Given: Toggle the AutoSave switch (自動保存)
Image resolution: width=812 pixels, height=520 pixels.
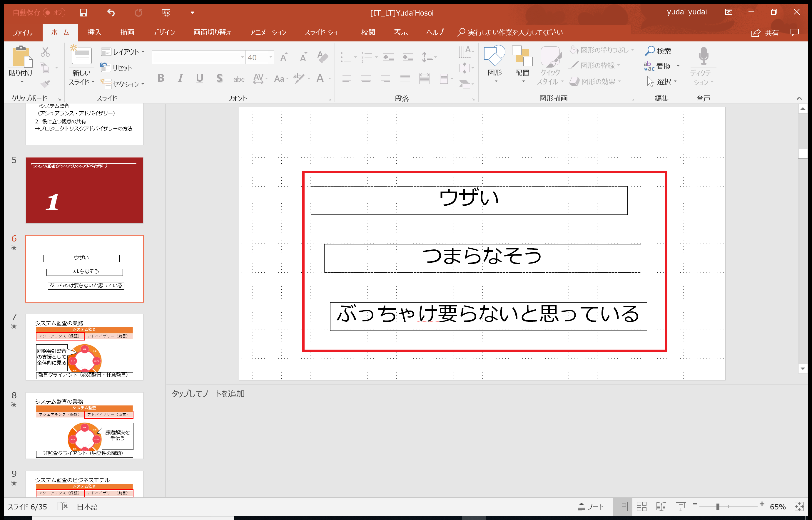Looking at the screenshot, I should [54, 13].
